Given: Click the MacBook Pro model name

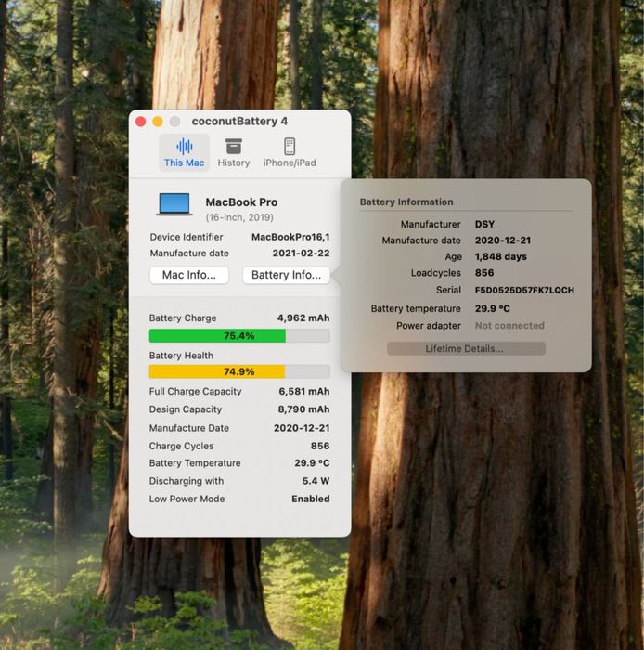Looking at the screenshot, I should (x=241, y=202).
